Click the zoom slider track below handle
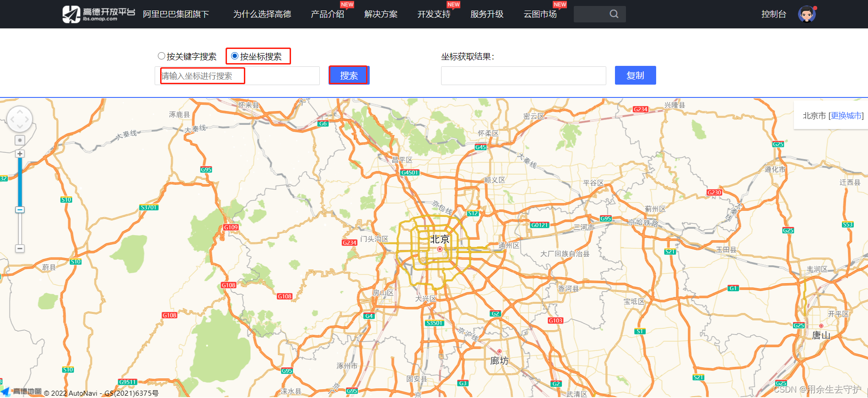The width and height of the screenshot is (868, 398). point(20,229)
